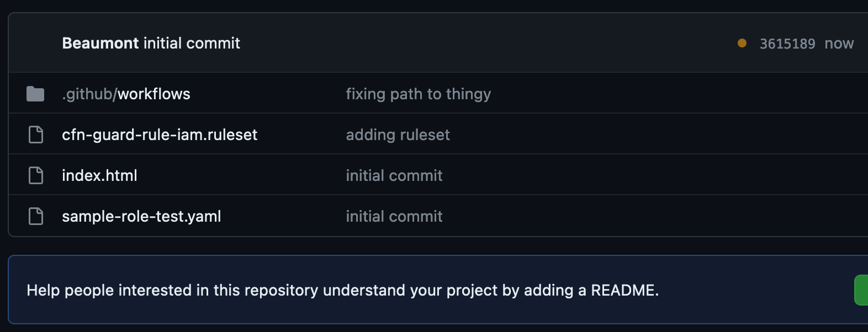Open the sample-role-test.yaml file
The width and height of the screenshot is (868, 332).
pyautogui.click(x=141, y=216)
